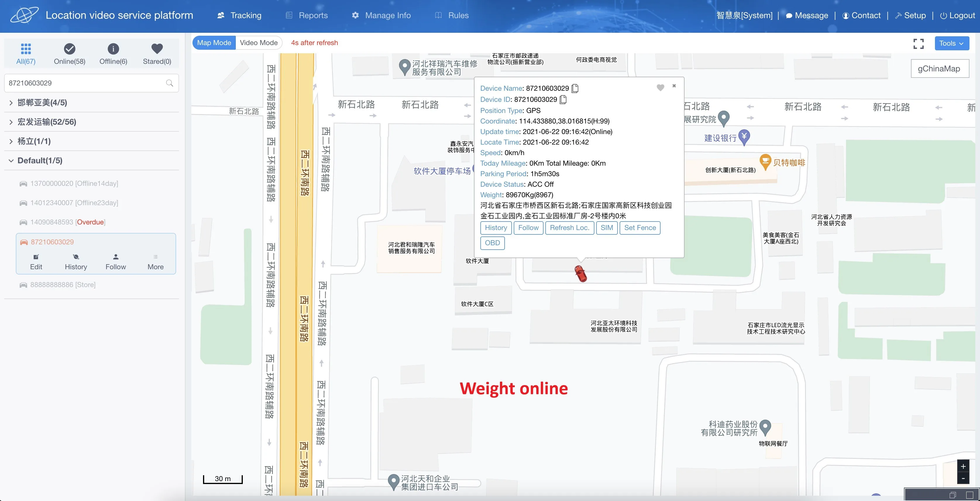Zoom in the map with plus

pyautogui.click(x=963, y=466)
